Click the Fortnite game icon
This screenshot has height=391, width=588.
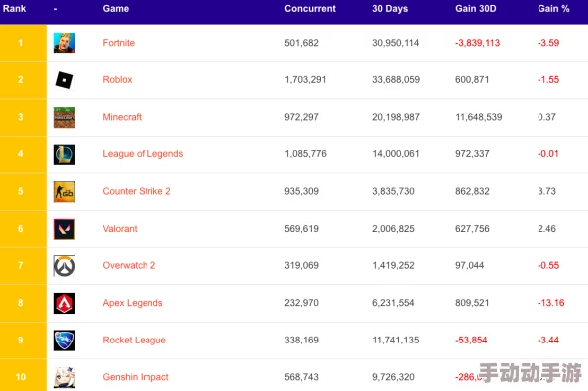click(x=64, y=43)
